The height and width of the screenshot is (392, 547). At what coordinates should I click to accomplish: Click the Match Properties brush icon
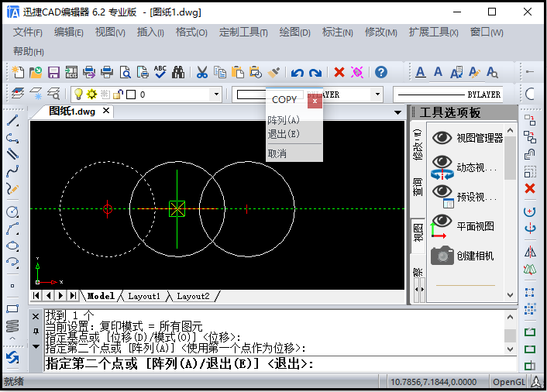pos(273,72)
